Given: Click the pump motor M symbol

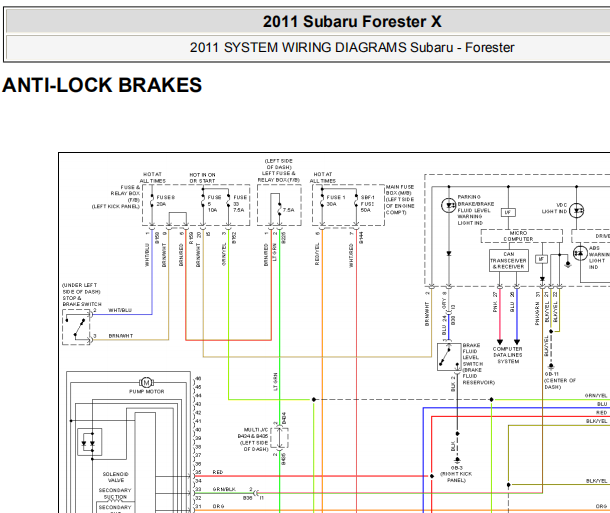Looking at the screenshot, I should coord(146,383).
